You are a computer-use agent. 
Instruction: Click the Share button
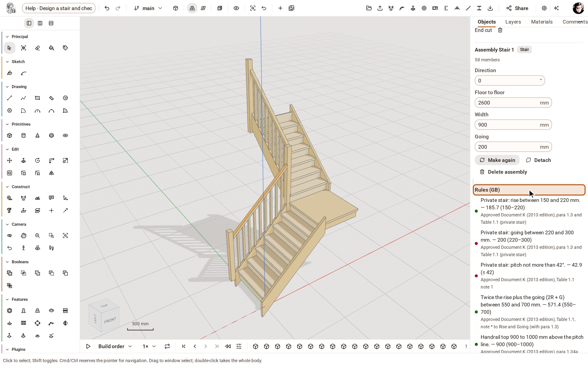(x=517, y=8)
